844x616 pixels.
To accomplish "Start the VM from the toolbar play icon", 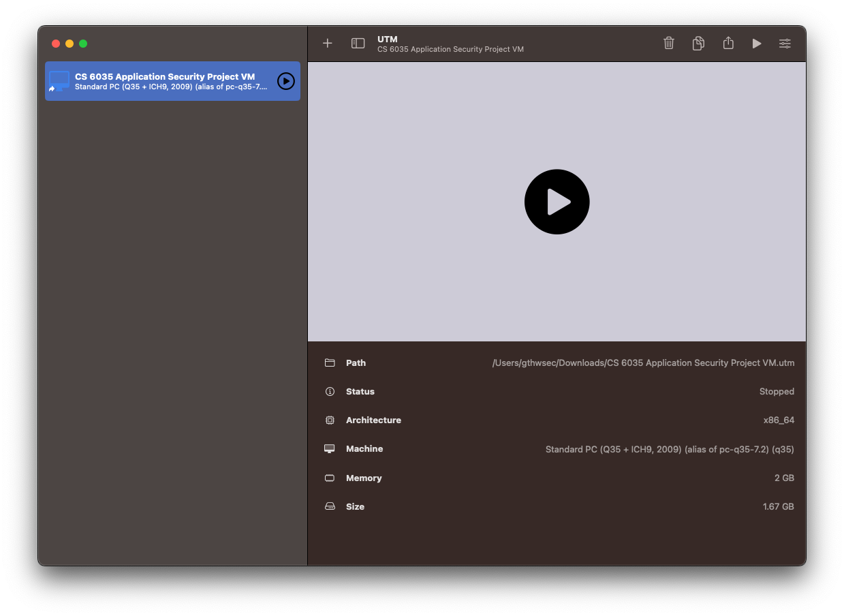I will tap(757, 43).
